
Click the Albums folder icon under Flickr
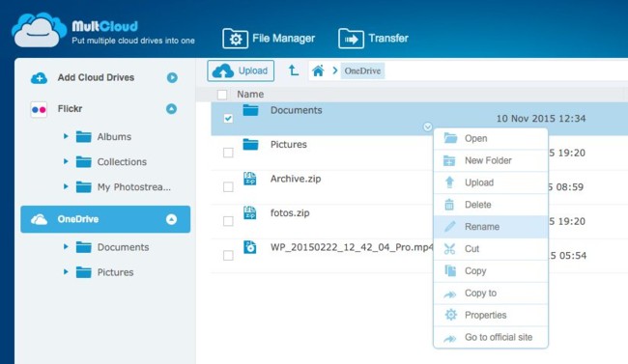84,137
